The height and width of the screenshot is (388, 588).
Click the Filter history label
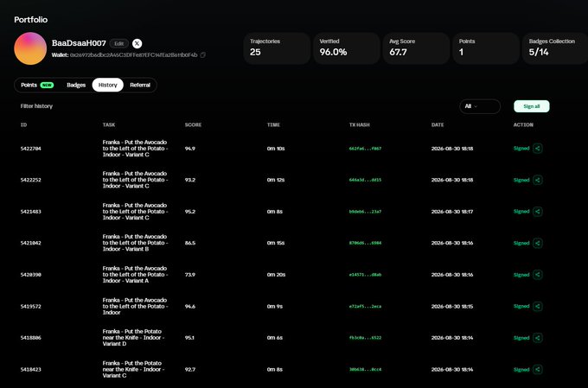point(36,106)
